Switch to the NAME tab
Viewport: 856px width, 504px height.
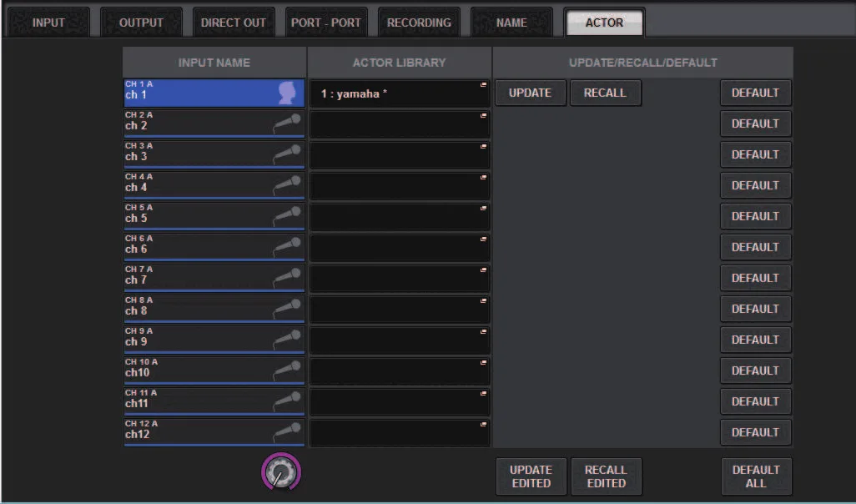click(x=511, y=23)
